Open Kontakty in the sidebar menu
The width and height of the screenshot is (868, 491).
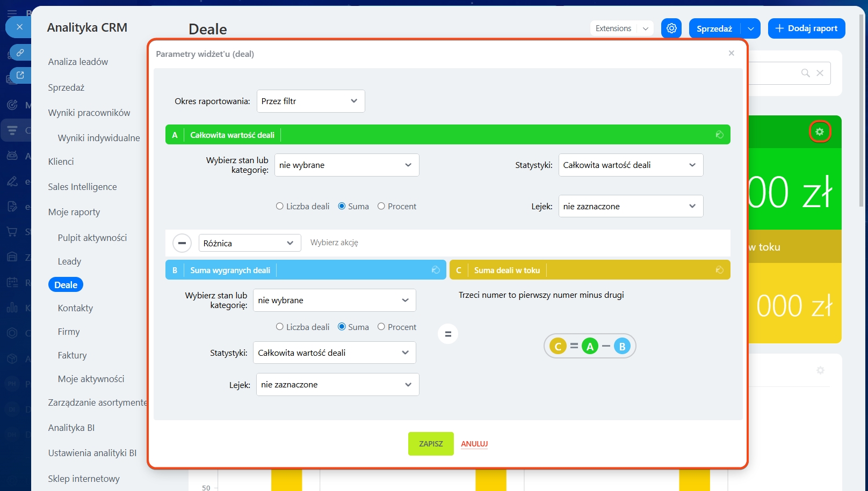[75, 308]
